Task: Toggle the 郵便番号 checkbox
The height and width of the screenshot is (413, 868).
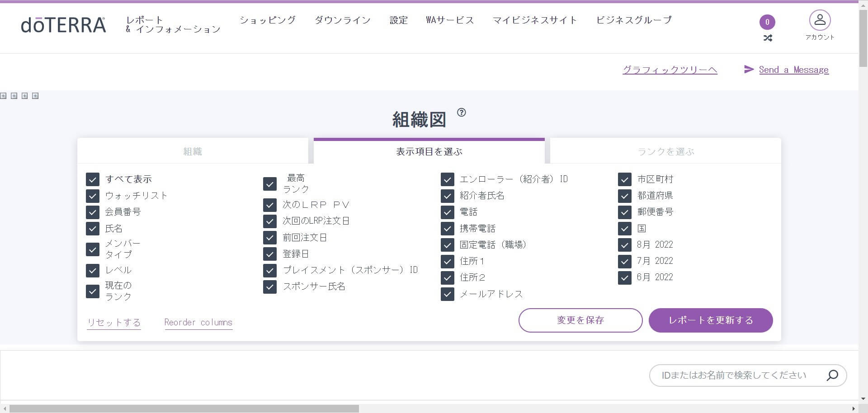Action: 625,212
